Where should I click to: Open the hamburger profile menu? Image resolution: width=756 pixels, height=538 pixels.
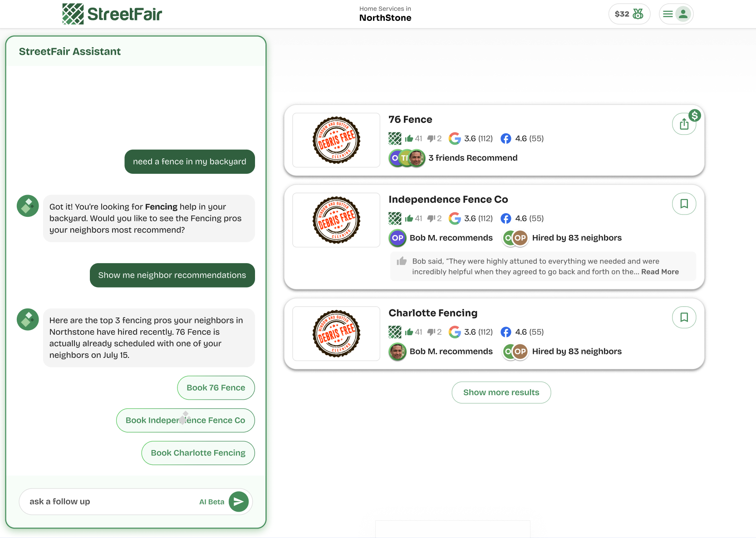[676, 14]
